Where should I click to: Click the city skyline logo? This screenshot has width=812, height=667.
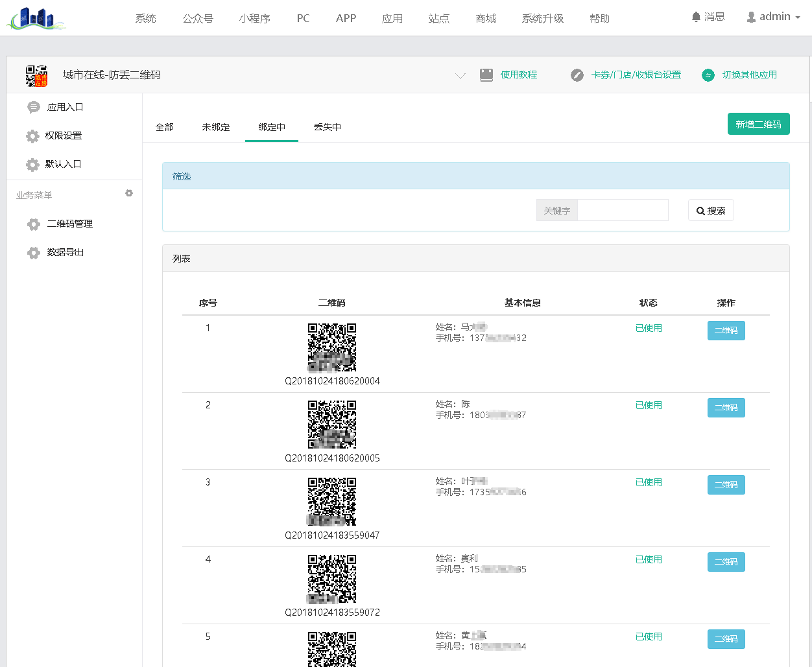36,19
